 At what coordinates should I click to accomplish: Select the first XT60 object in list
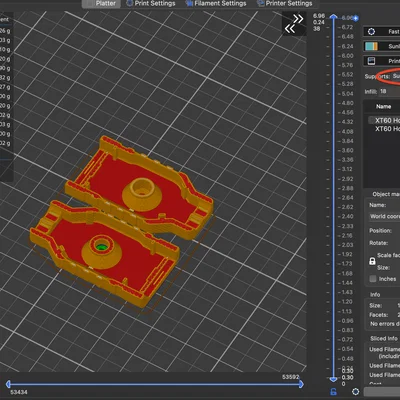tap(387, 120)
